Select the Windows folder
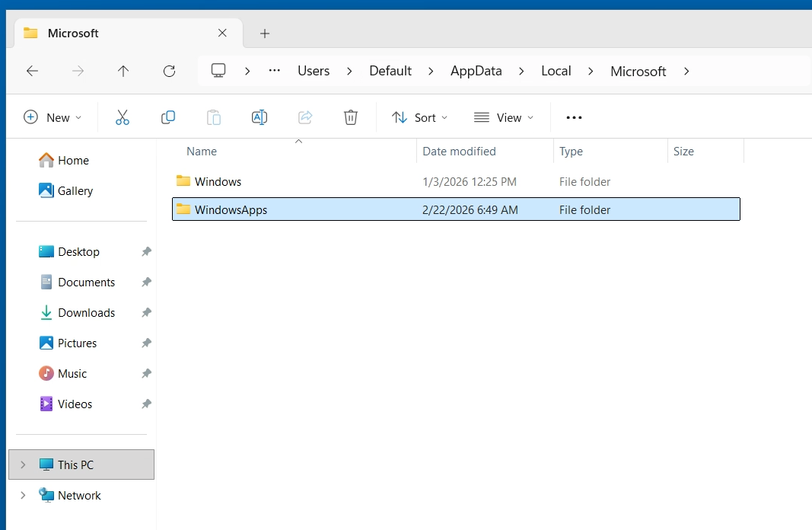 point(218,182)
